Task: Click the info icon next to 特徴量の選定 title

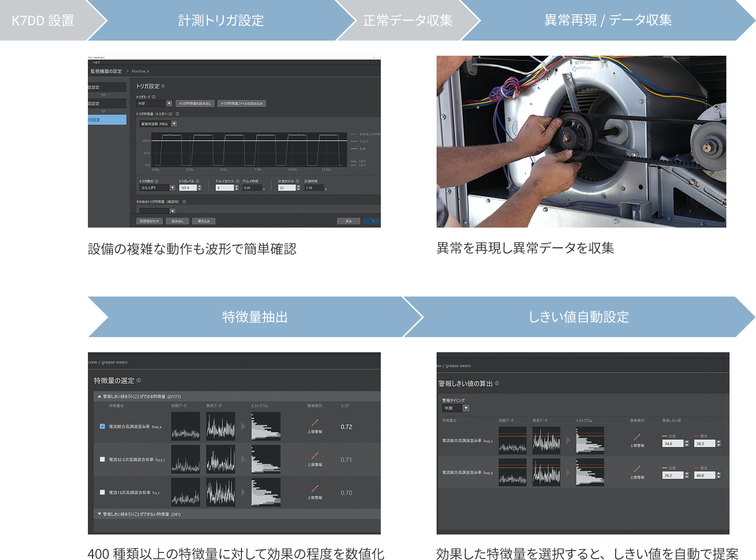Action: pos(139,380)
